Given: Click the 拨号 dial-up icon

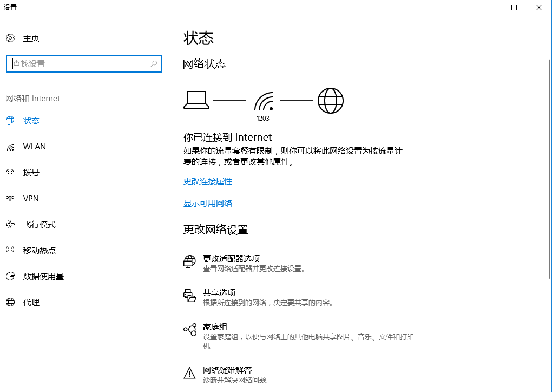Looking at the screenshot, I should (10, 173).
